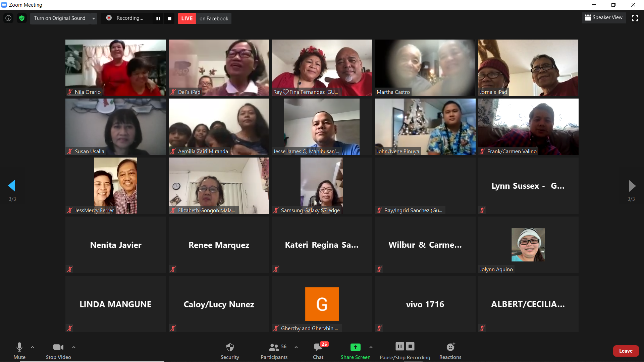The width and height of the screenshot is (644, 362).
Task: Expand video options next to Stop Video
Action: point(74,347)
